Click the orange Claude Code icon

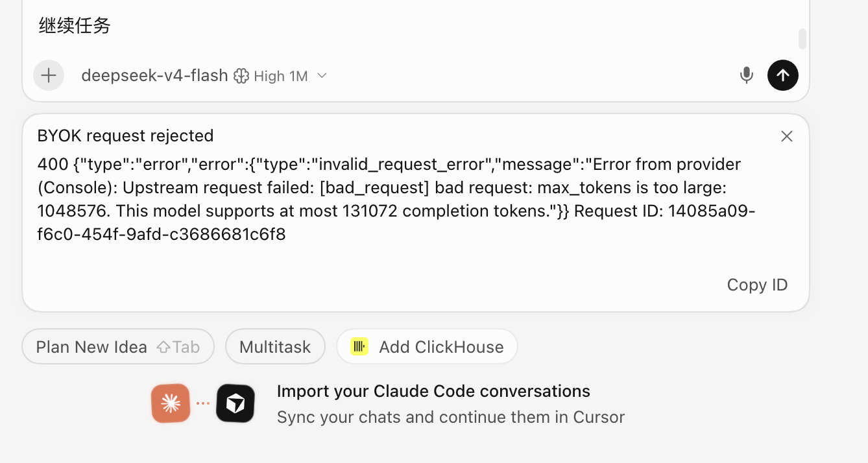(x=171, y=403)
